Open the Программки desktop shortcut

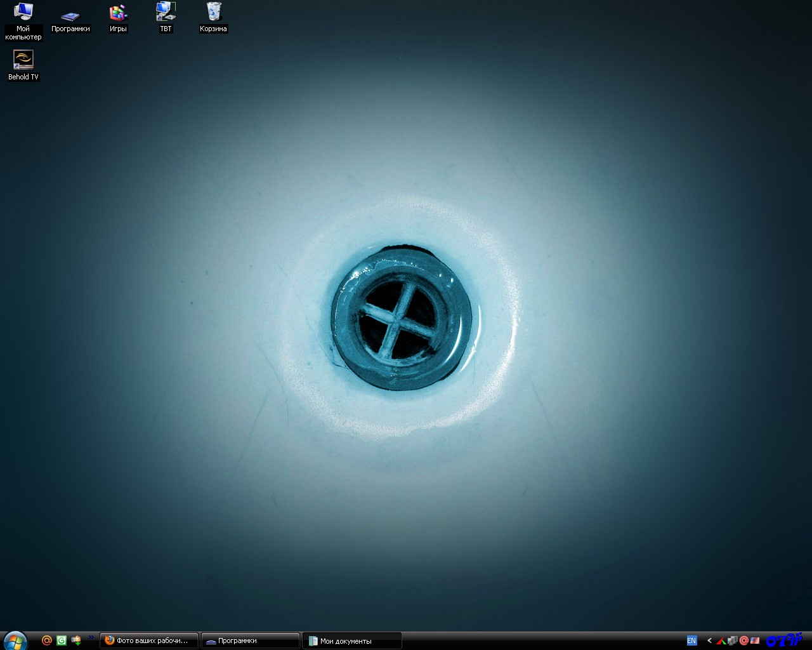click(x=70, y=21)
